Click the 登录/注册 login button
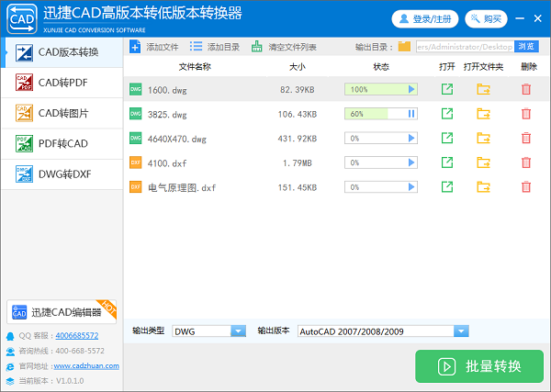This screenshot has height=392, width=551. coord(425,19)
